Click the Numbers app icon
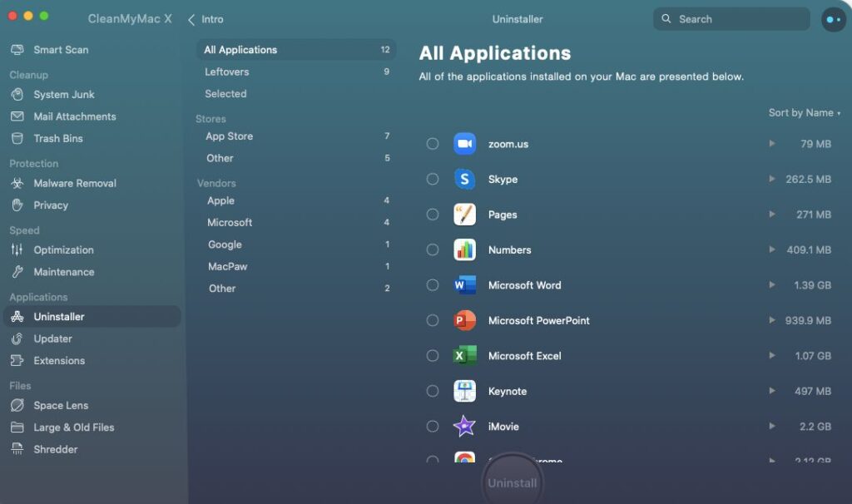 click(x=464, y=250)
